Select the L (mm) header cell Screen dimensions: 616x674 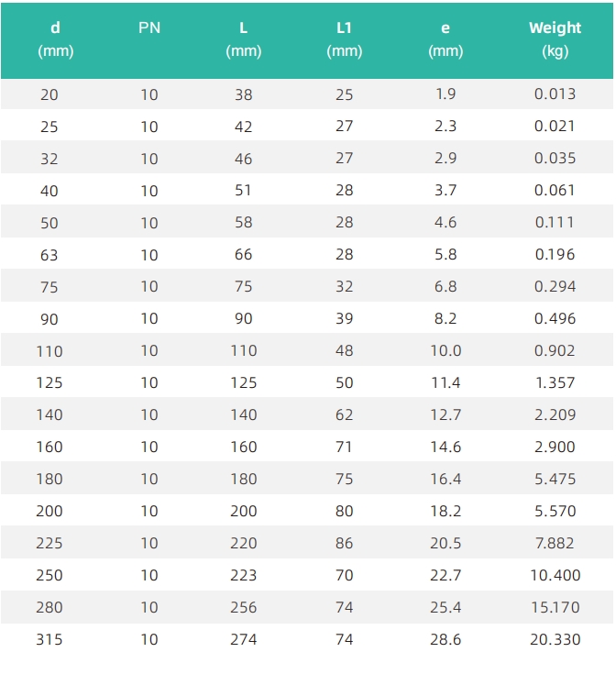coord(244,39)
